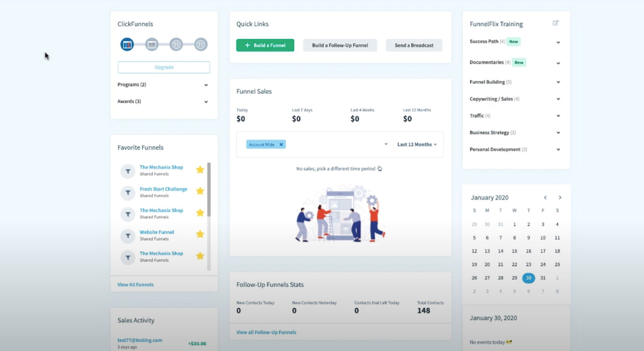The image size is (644, 351).
Task: Click the Today sales amount $0
Action: tap(241, 119)
